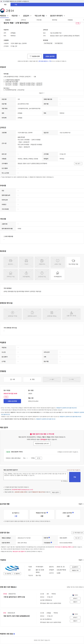The height and width of the screenshot is (644, 84).
Task: Expand 기업정보 with 더보기
Action: pyautogui.click(x=81, y=560)
